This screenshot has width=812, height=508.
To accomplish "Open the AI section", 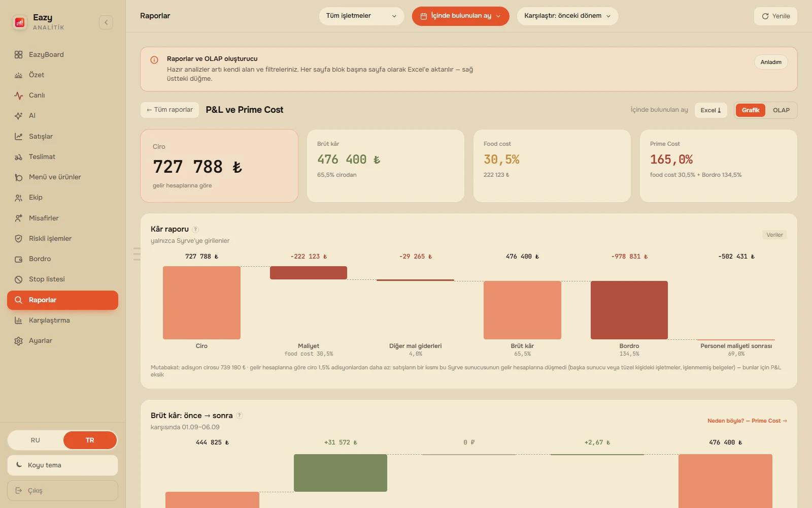I will (62, 116).
